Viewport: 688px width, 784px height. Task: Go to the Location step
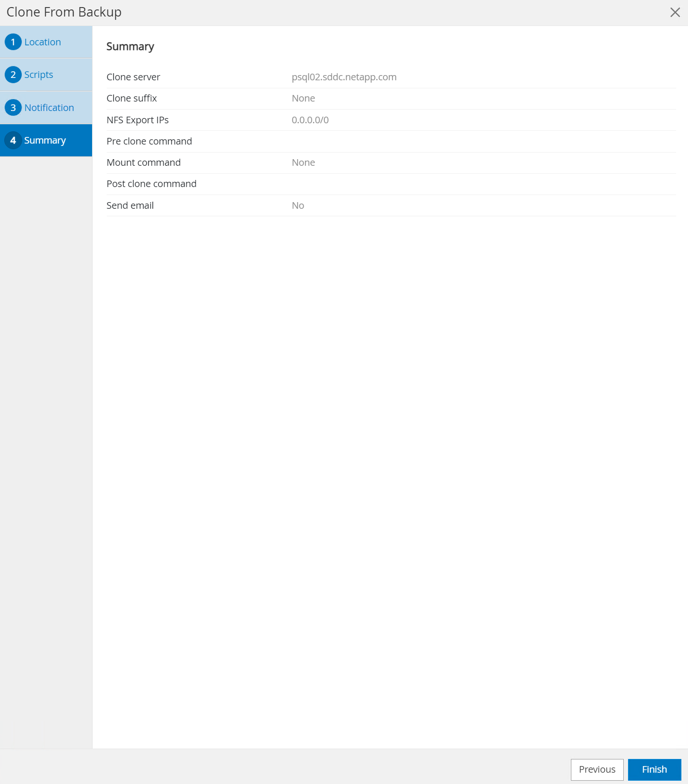46,42
